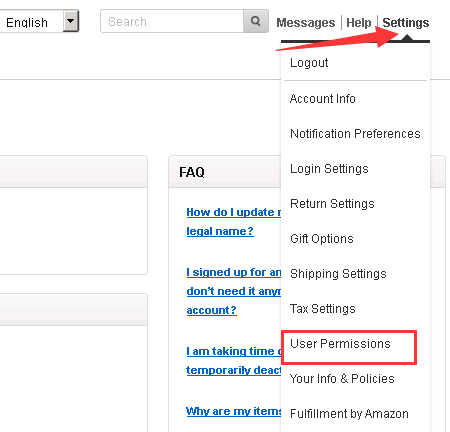Open the 'I am taking time' FAQ link
The width and height of the screenshot is (450, 432).
[234, 360]
